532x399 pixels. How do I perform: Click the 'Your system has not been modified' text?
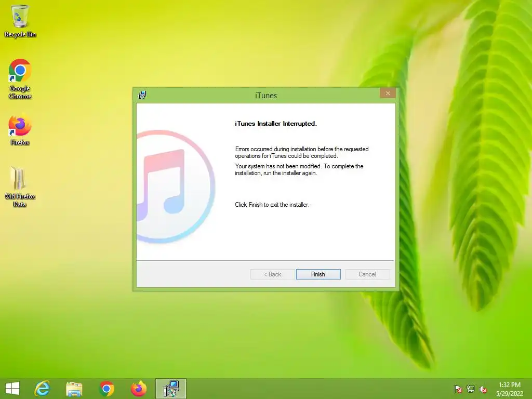tap(299, 170)
